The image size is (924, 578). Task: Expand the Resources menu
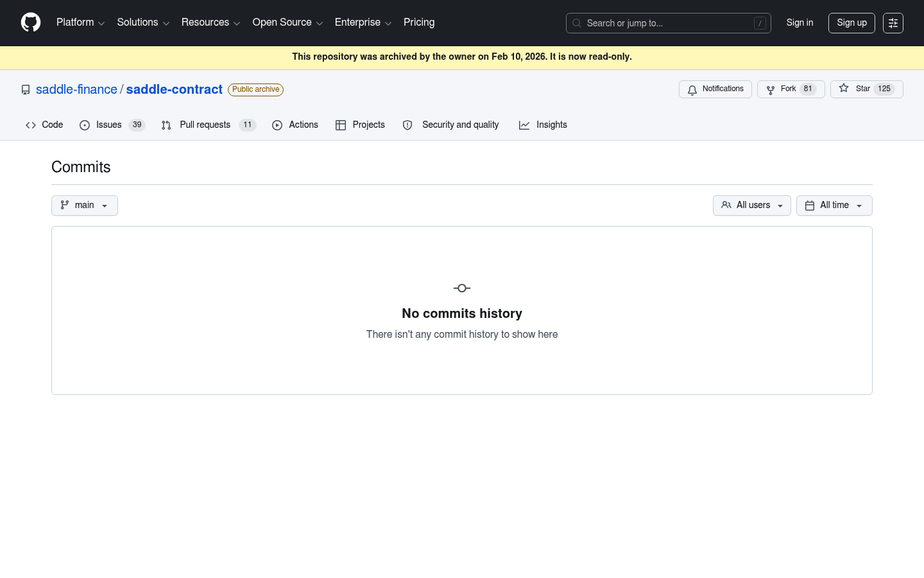[x=210, y=22]
